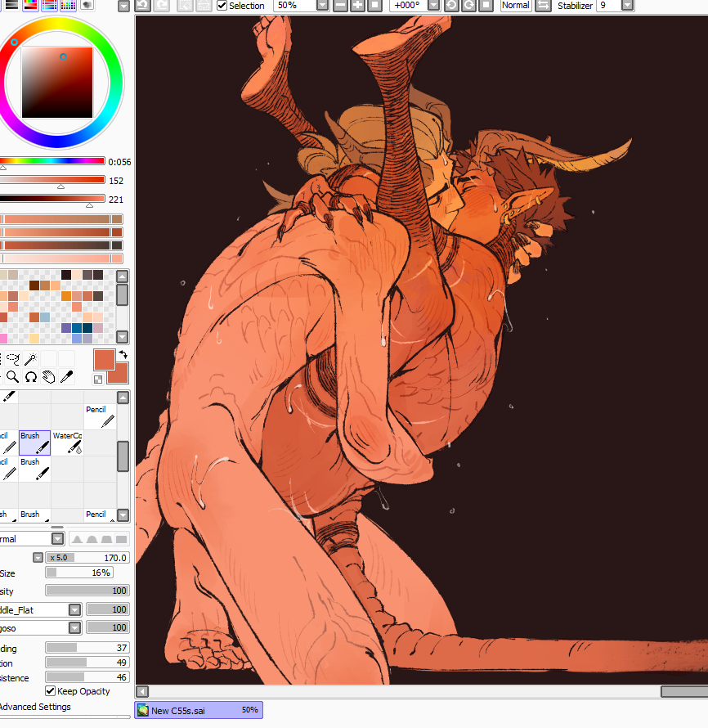The height and width of the screenshot is (728, 708).
Task: Select the WaterColor brush tool
Action: point(67,442)
